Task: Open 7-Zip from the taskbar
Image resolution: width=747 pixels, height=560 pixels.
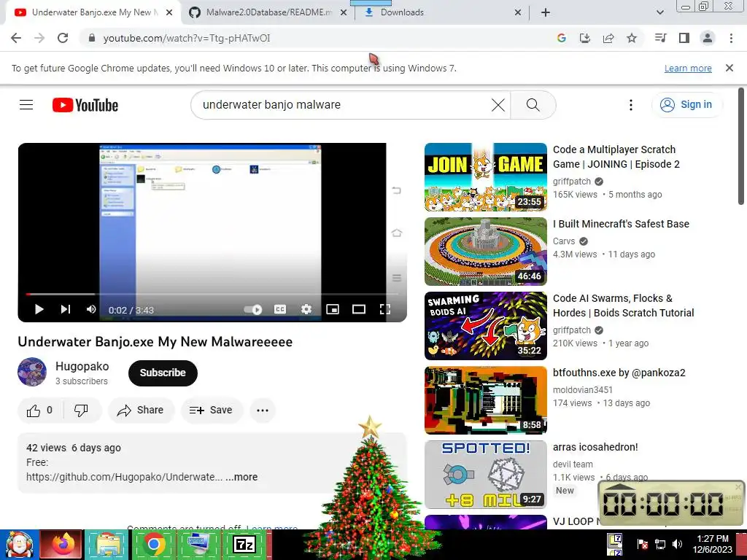Action: (244, 545)
